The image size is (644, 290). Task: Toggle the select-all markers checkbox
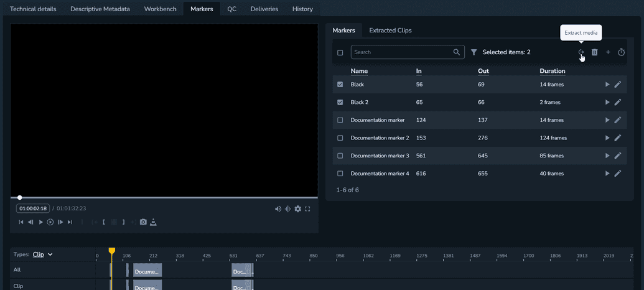340,52
